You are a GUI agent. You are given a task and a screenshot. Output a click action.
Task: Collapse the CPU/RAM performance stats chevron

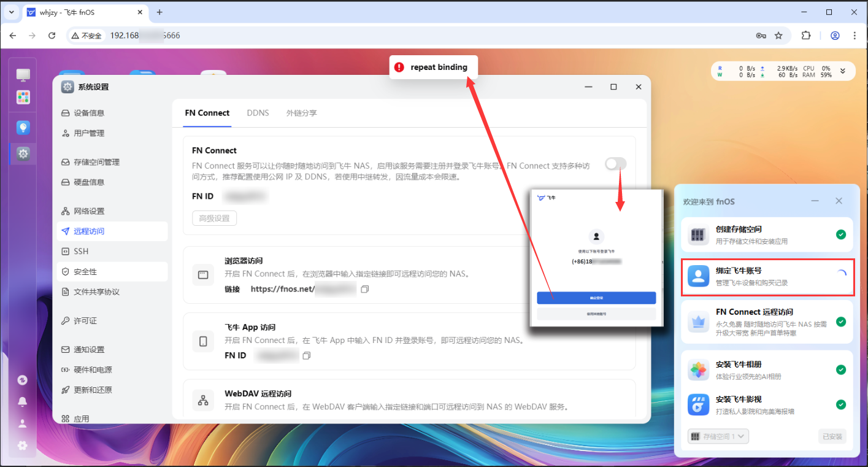pos(843,71)
